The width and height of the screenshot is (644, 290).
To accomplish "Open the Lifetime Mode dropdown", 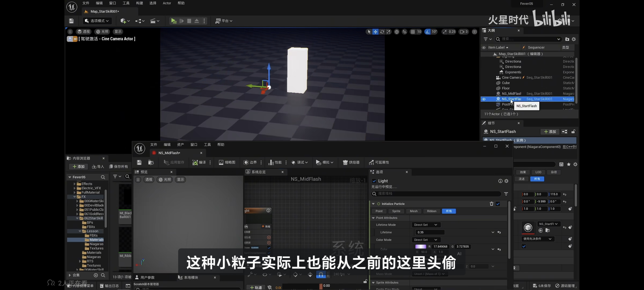I will tap(426, 225).
